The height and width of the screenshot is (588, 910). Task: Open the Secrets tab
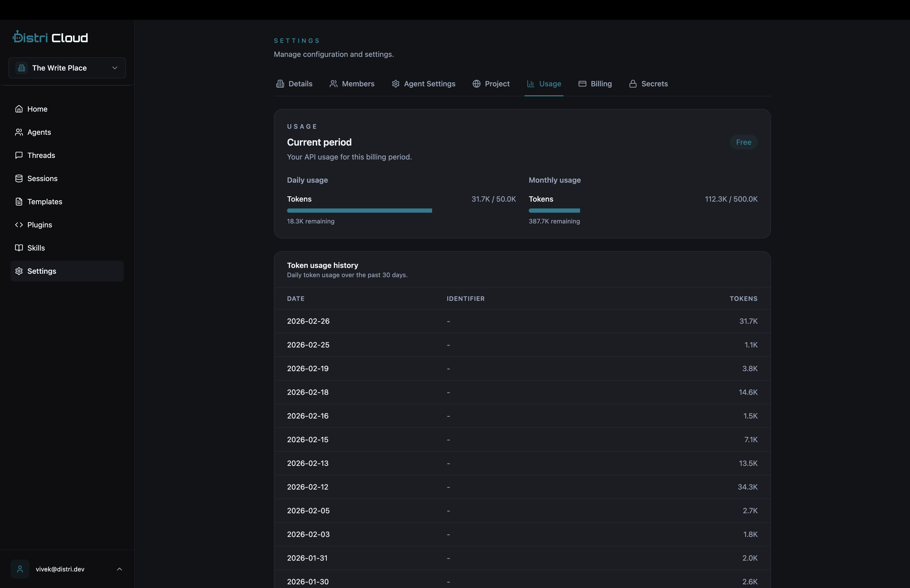649,84
